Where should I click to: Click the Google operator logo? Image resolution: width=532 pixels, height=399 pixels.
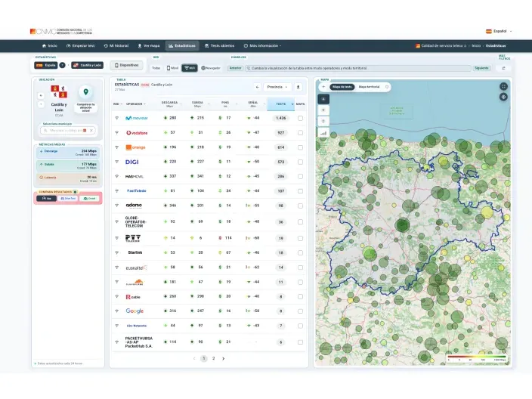pos(135,311)
